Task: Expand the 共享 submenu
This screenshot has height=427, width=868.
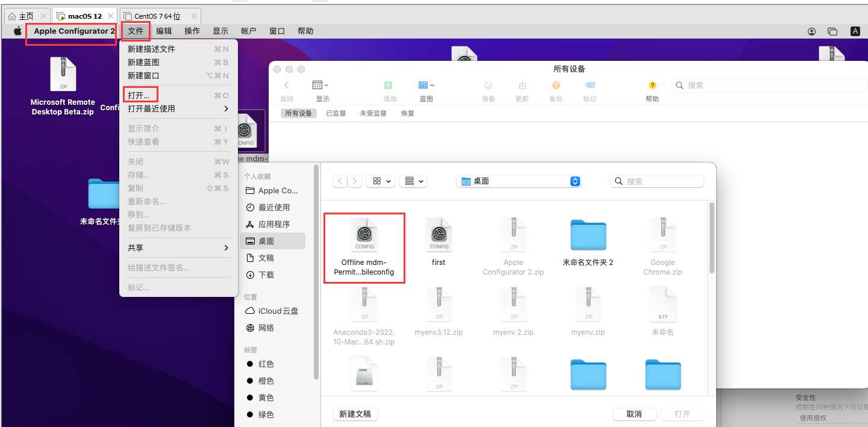Action: (178, 248)
